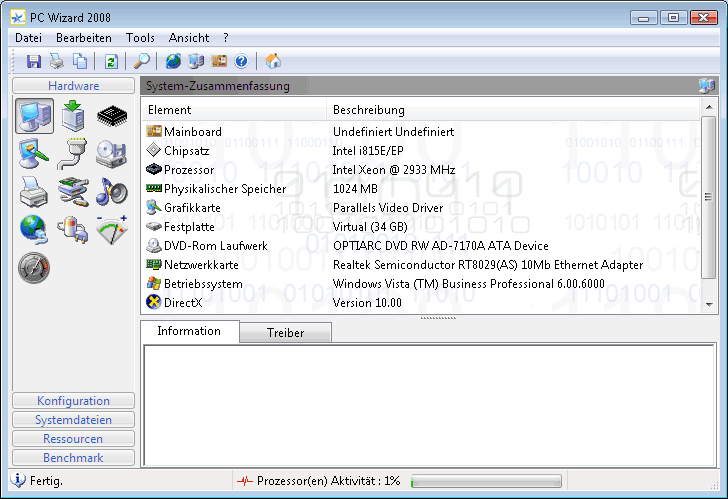Image resolution: width=728 pixels, height=499 pixels.
Task: Select the Physikalischer Speicher row
Action: tap(421, 189)
